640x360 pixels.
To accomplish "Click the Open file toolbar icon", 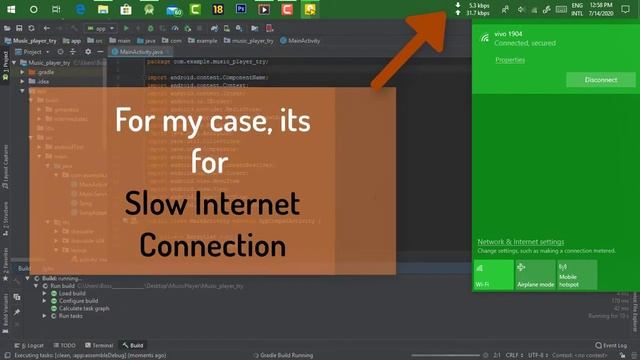I will tap(7, 28).
